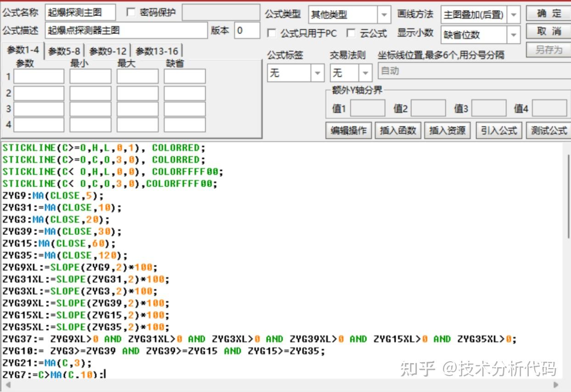Click the 公式描述 text field
The image size is (571, 392).
(126, 30)
